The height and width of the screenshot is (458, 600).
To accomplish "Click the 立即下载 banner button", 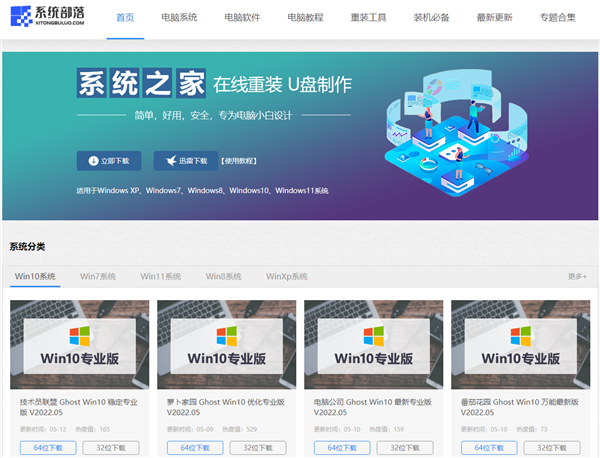I will [109, 161].
